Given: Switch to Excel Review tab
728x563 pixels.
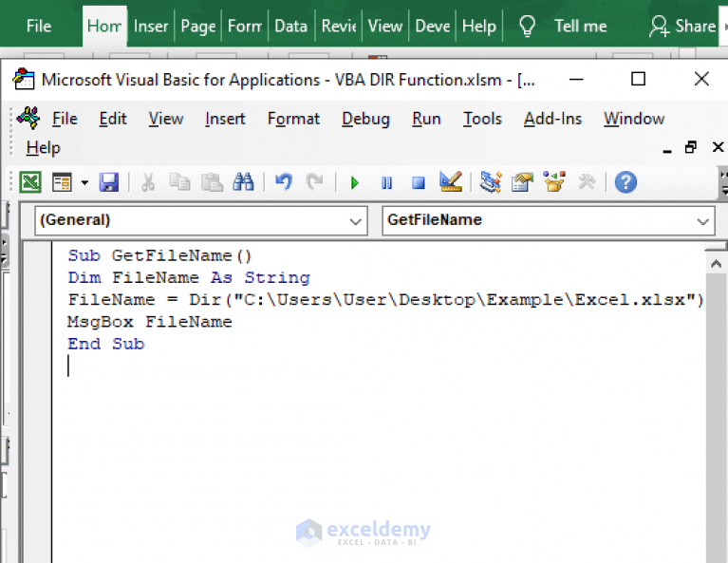Looking at the screenshot, I should click(339, 26).
